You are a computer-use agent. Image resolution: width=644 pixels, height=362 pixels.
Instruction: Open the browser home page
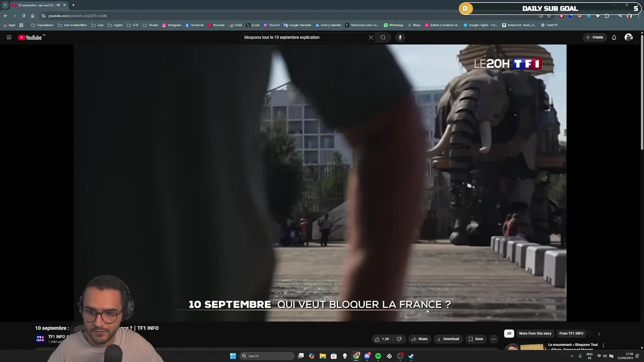33,16
